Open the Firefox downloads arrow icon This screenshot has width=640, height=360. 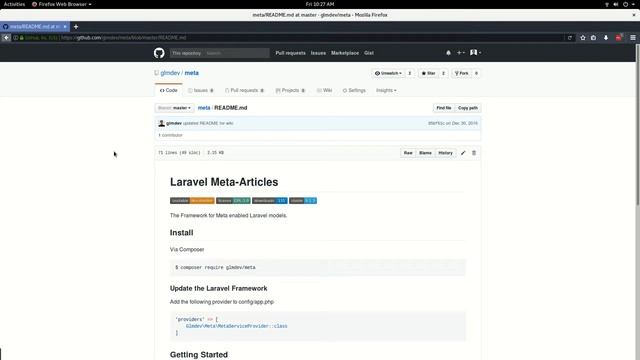(606, 38)
